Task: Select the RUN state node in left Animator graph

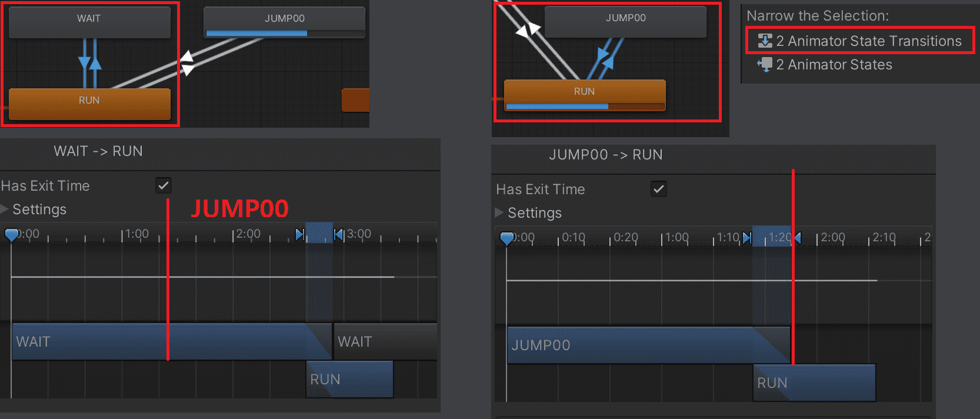Action: (x=89, y=104)
